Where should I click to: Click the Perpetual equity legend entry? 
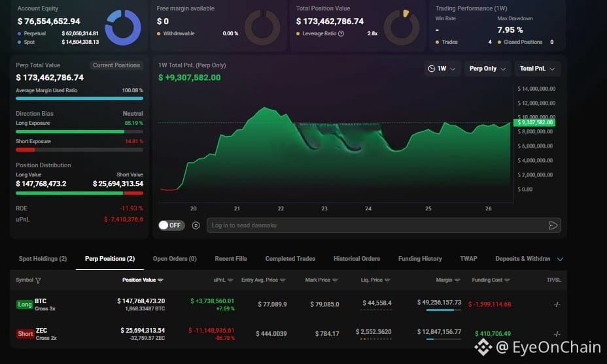(x=58, y=33)
